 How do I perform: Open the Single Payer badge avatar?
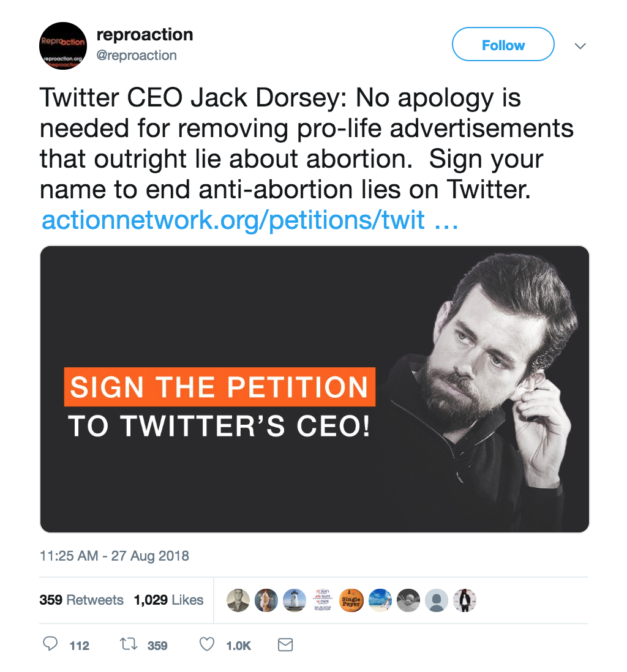(x=351, y=600)
